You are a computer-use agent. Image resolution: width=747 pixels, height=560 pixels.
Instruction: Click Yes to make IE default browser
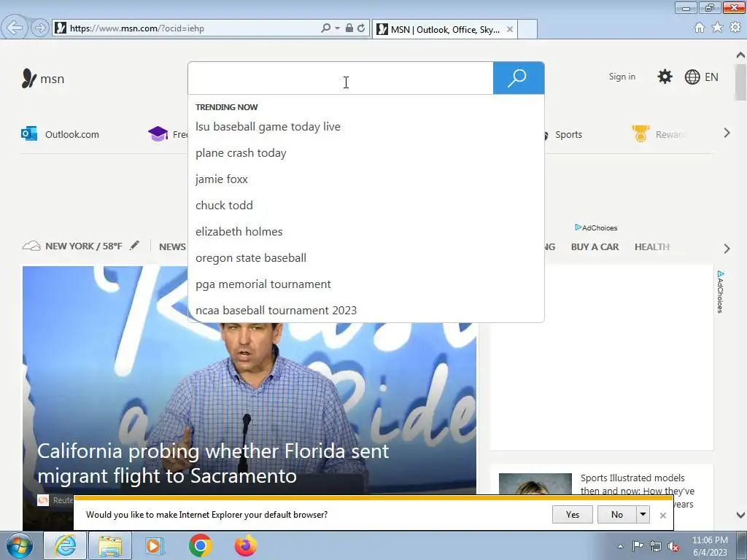coord(572,514)
